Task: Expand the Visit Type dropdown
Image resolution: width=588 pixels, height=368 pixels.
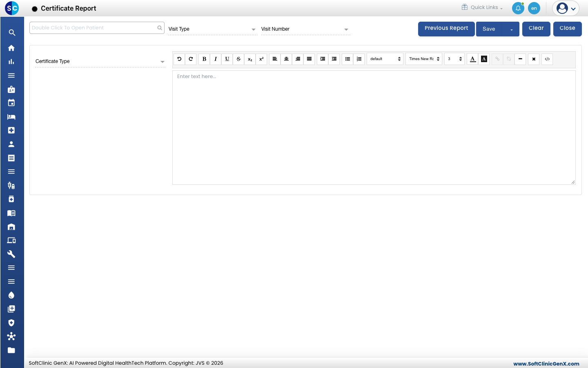Action: point(212,29)
